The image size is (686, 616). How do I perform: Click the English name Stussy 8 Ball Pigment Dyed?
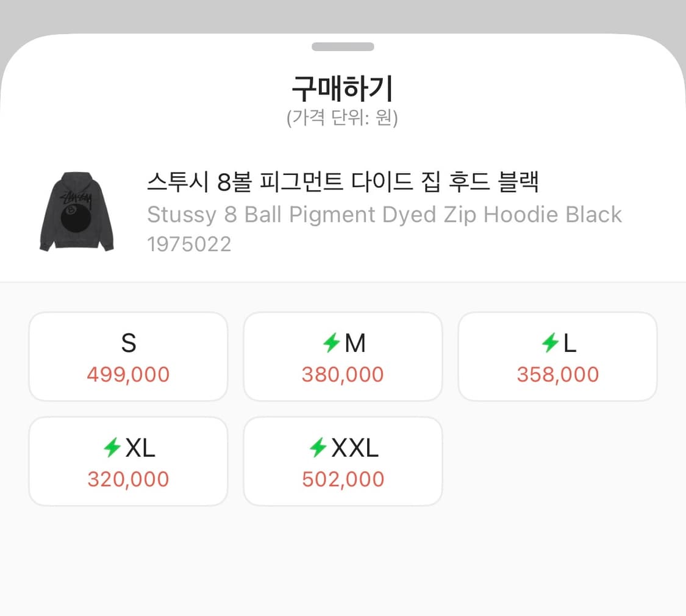pyautogui.click(x=384, y=214)
